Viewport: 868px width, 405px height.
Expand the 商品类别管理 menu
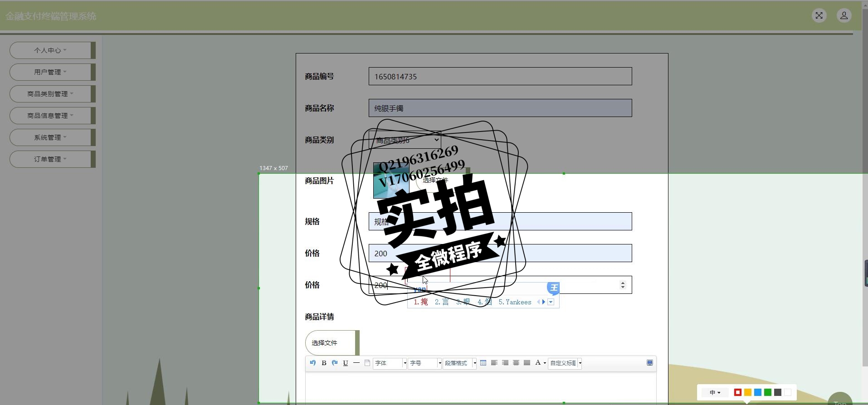52,94
